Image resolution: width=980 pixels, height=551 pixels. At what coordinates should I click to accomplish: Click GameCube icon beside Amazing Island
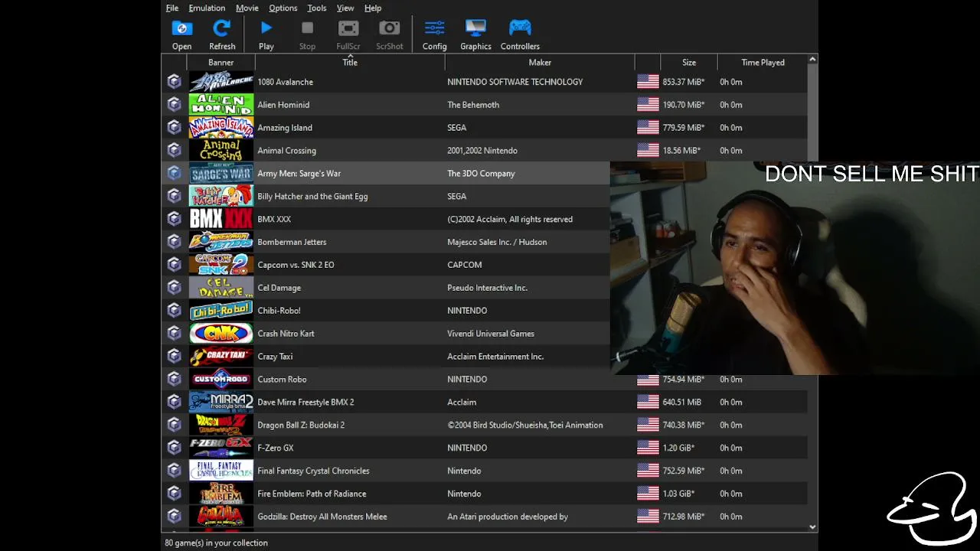[174, 128]
